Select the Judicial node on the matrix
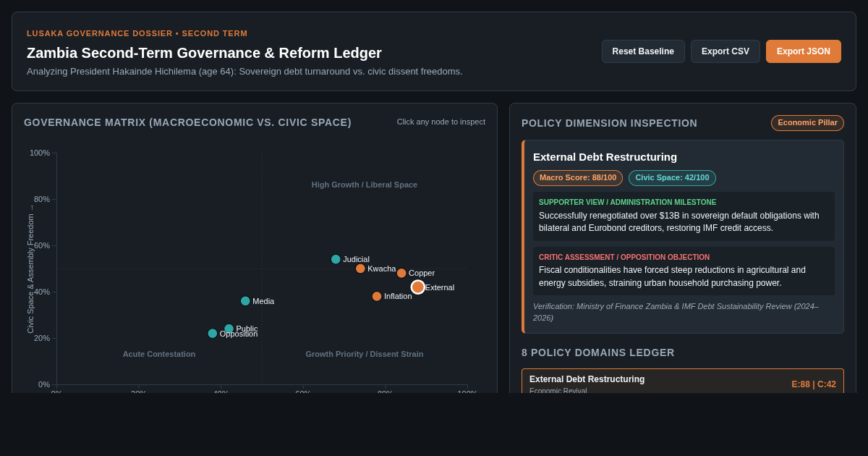 336,259
